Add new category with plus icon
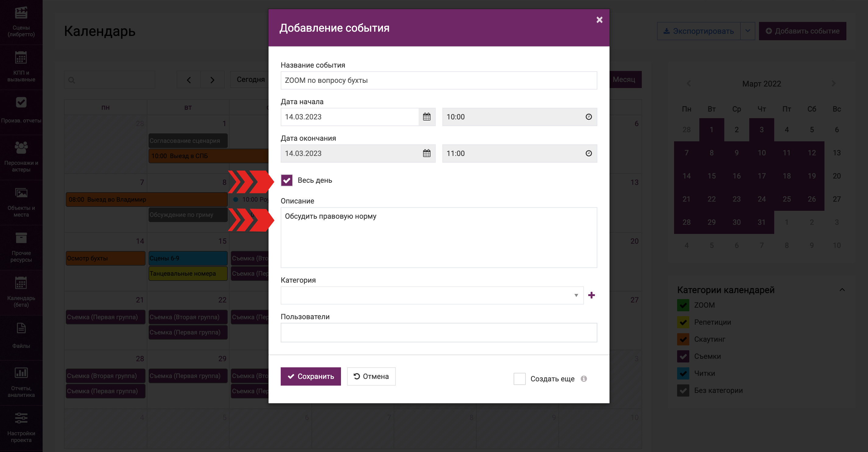This screenshot has height=452, width=868. point(591,295)
